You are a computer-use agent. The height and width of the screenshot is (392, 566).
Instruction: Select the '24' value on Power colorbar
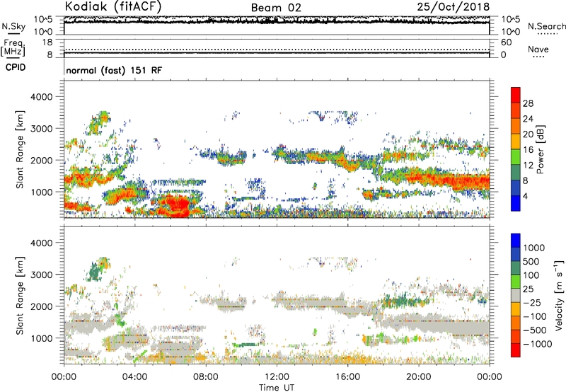[528, 119]
